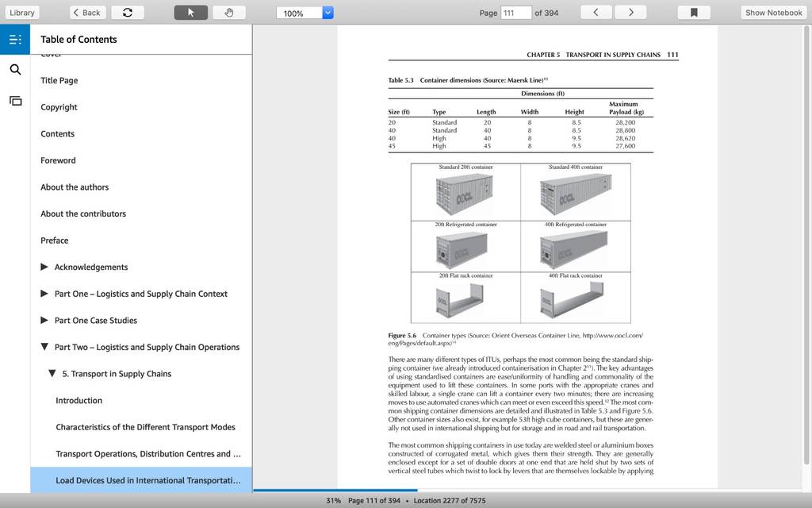Open Part One Case Studies entry
Screen dimensions: 812x508
tap(96, 321)
